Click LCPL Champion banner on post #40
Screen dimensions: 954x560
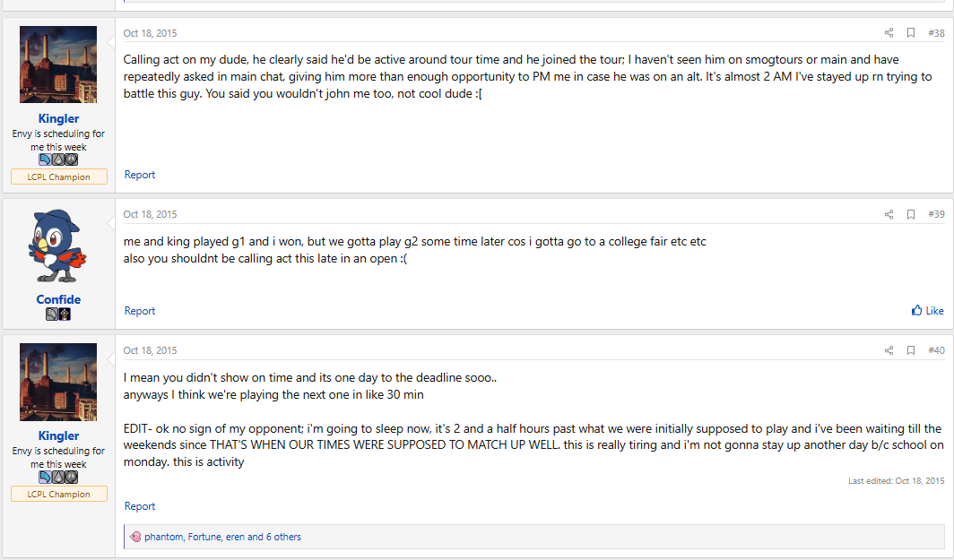(x=58, y=494)
